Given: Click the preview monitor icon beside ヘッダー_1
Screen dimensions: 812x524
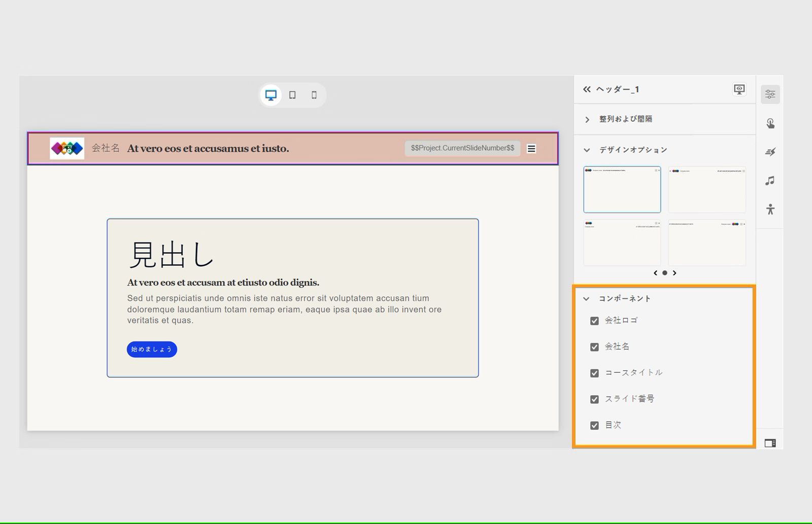Looking at the screenshot, I should 739,89.
